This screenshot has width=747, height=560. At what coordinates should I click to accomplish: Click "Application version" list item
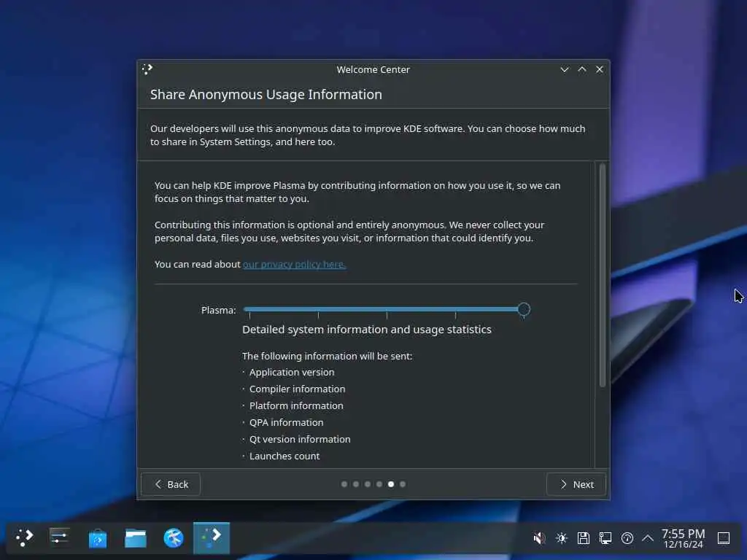tap(292, 373)
